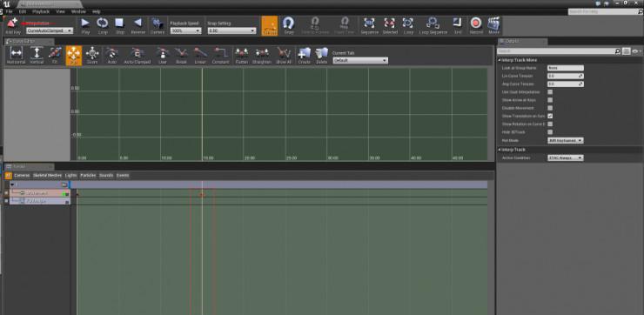Image resolution: width=644 pixels, height=315 pixels.
Task: Fit curve editor Horizontal
Action: tap(16, 53)
